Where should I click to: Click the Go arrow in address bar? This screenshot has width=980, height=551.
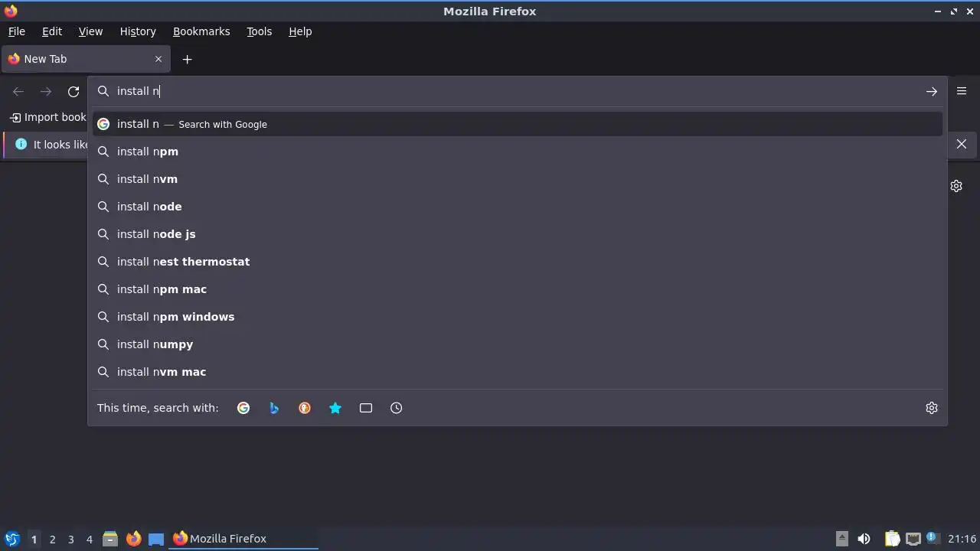932,91
